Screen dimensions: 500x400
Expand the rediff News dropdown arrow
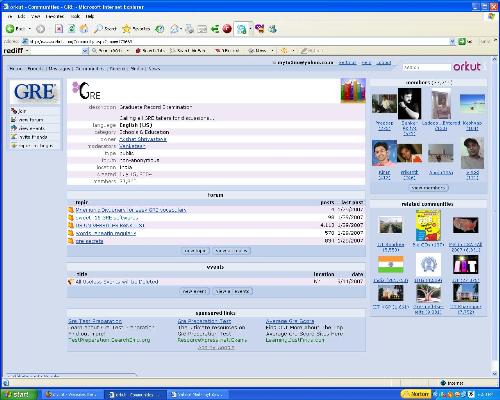[273, 51]
